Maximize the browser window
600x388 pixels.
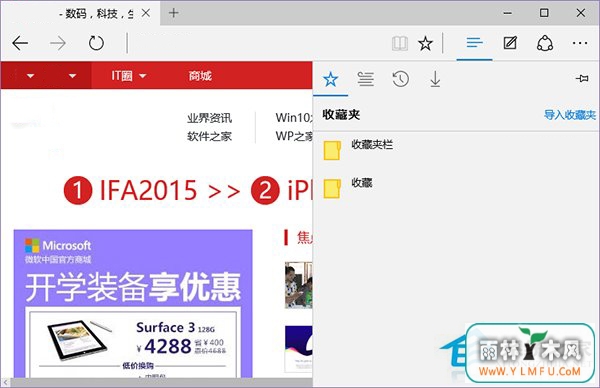click(x=544, y=13)
